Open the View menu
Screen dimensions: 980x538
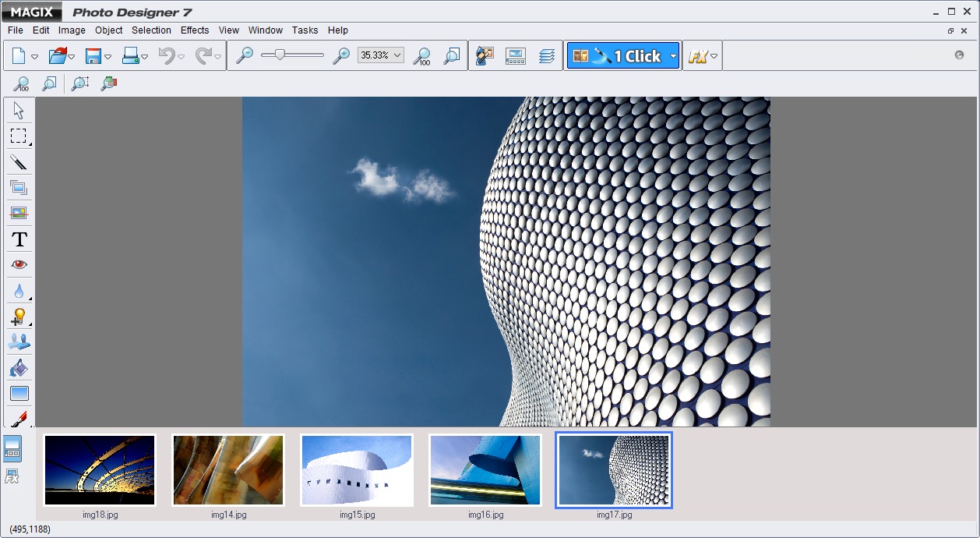tap(229, 30)
